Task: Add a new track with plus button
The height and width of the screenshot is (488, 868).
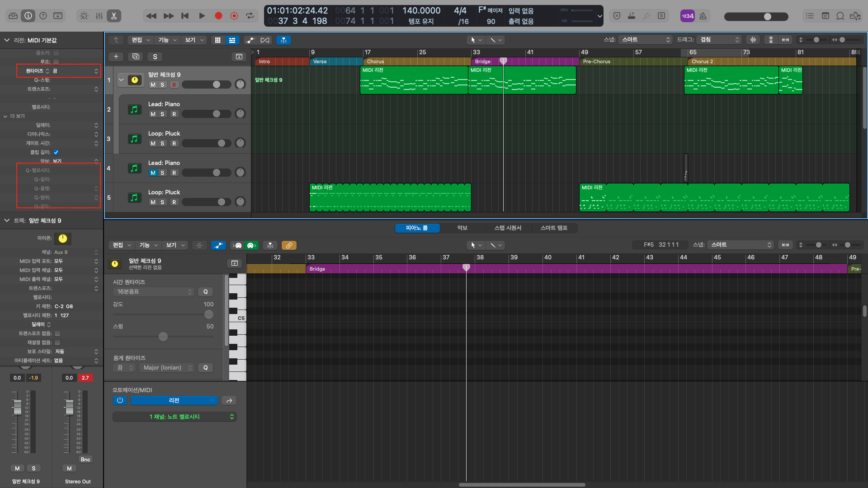Action: 116,56
